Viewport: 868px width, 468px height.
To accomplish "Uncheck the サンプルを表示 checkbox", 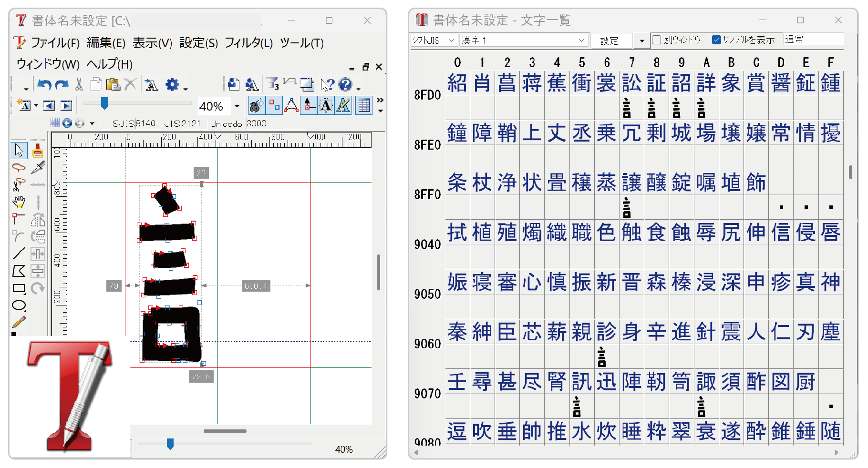I will [716, 40].
